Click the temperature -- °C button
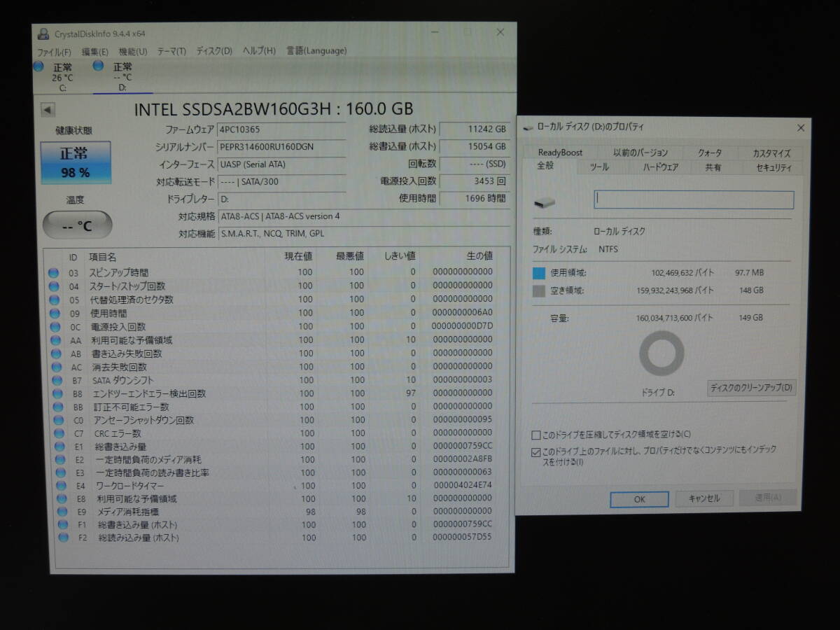 click(77, 225)
